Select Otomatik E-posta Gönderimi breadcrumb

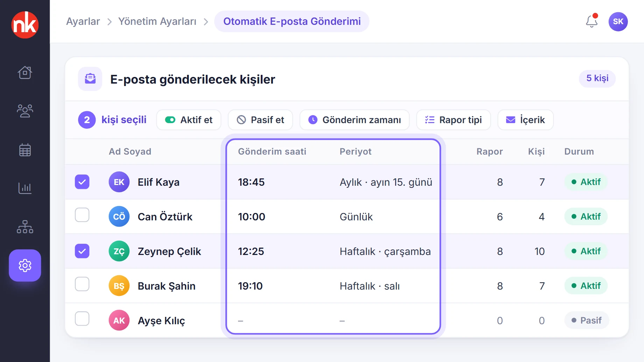coord(292,21)
